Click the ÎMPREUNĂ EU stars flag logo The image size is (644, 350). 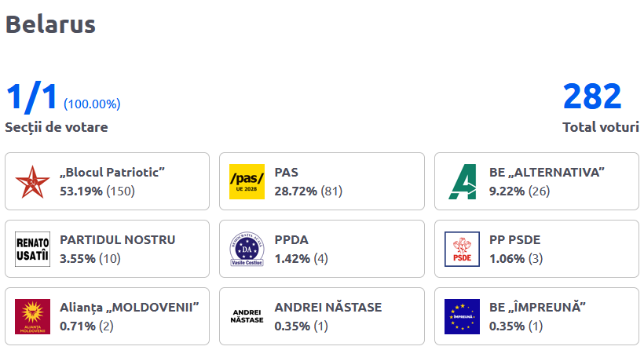pos(462,316)
